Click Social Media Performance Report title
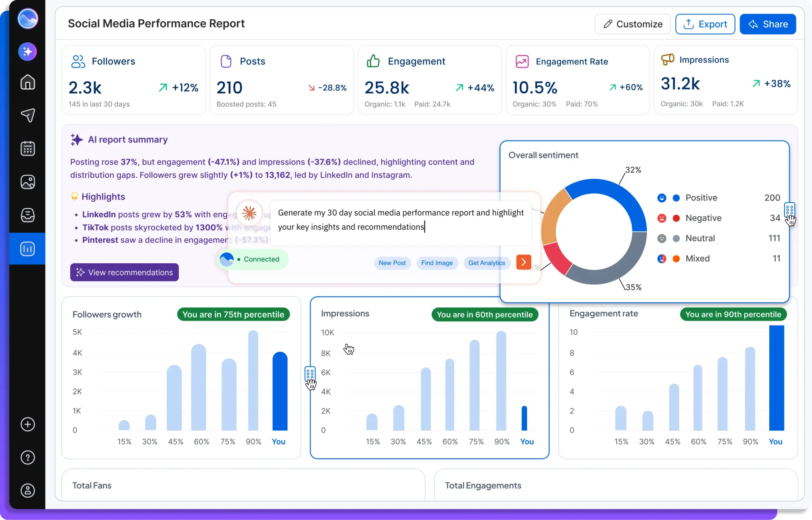This screenshot has width=812, height=520. pos(156,23)
